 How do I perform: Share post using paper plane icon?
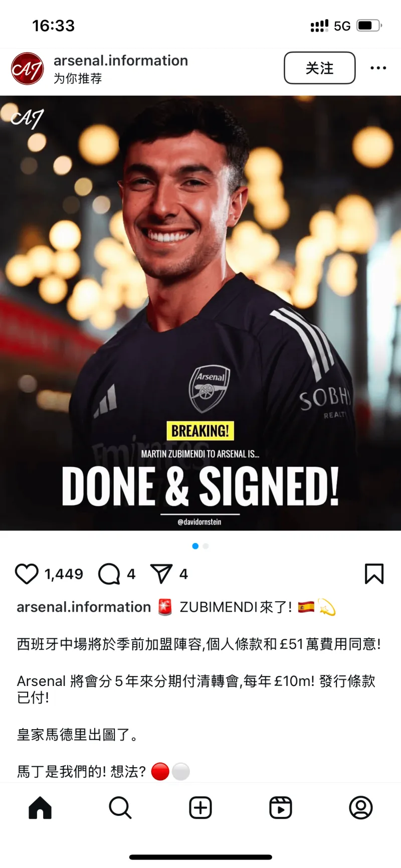161,574
